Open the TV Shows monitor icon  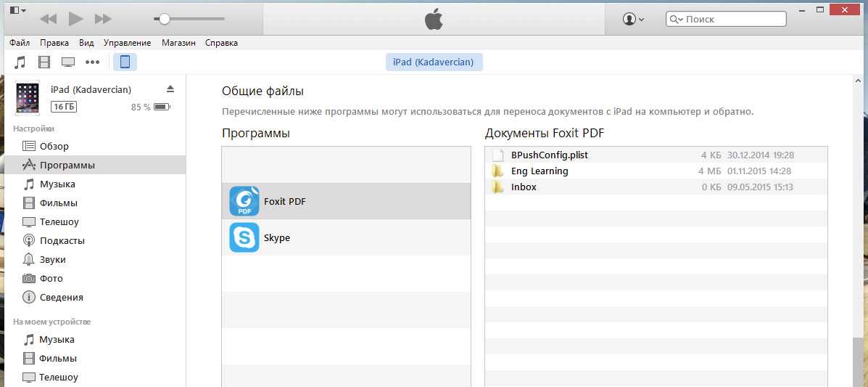coord(68,62)
